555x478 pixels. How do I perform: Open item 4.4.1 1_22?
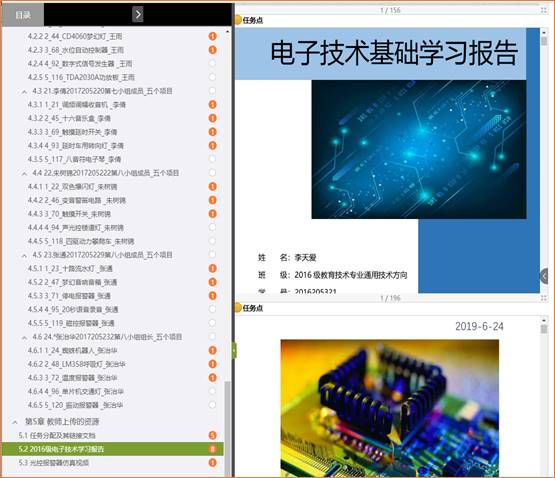(72, 186)
